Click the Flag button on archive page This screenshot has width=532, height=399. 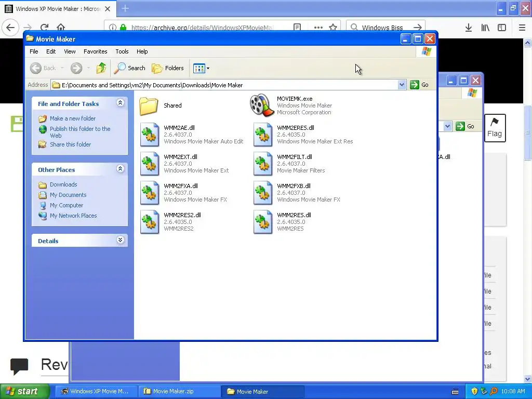click(495, 128)
